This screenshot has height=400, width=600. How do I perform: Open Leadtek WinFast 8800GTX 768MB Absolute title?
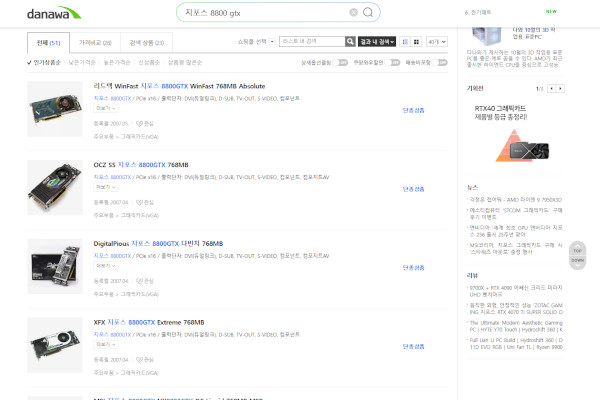click(x=179, y=86)
